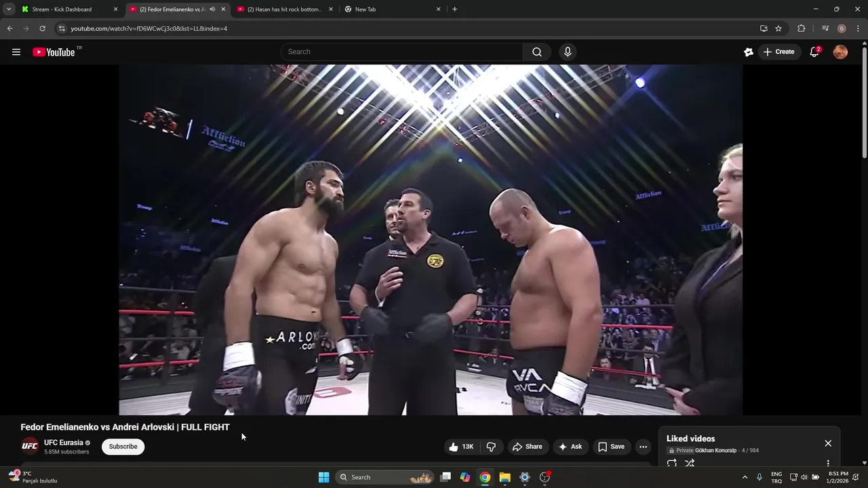Open File Explorer from taskbar
868x488 pixels.
tap(505, 477)
